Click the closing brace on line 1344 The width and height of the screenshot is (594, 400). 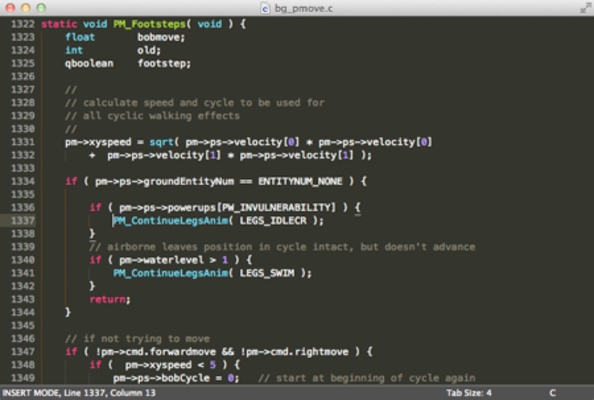tap(68, 312)
